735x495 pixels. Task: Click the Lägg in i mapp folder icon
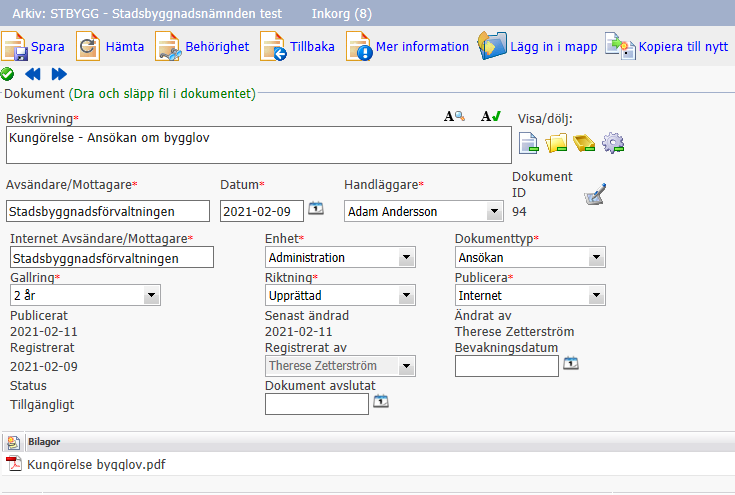click(492, 45)
